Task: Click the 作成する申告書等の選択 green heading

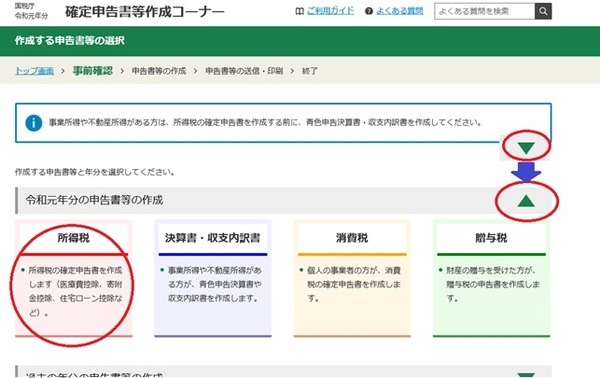Action: click(70, 41)
